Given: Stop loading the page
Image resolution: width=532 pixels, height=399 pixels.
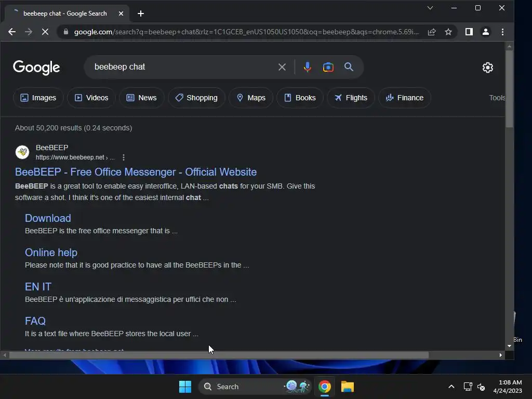Looking at the screenshot, I should (x=45, y=32).
